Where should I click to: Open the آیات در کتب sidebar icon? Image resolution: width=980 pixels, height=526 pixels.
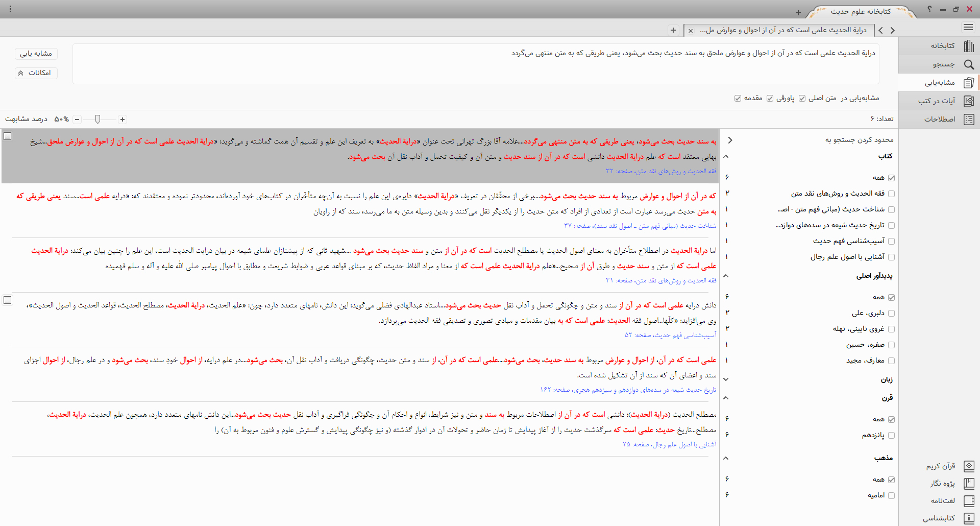tap(969, 101)
